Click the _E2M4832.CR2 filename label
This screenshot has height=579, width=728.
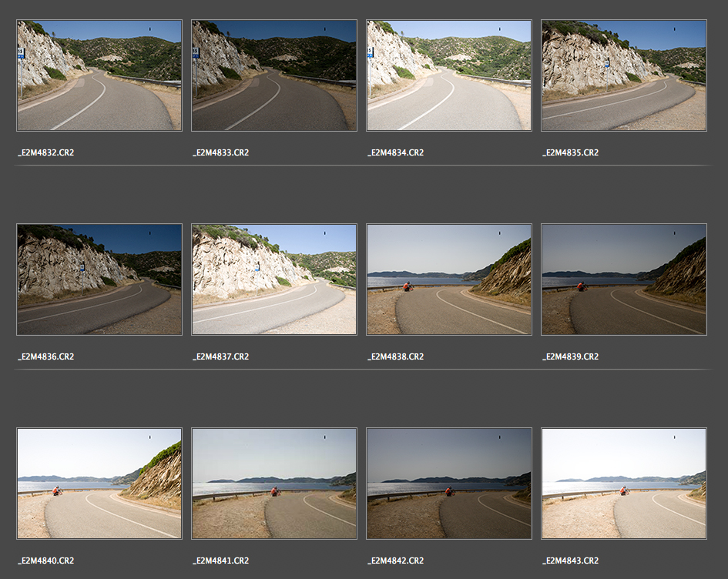[46, 152]
